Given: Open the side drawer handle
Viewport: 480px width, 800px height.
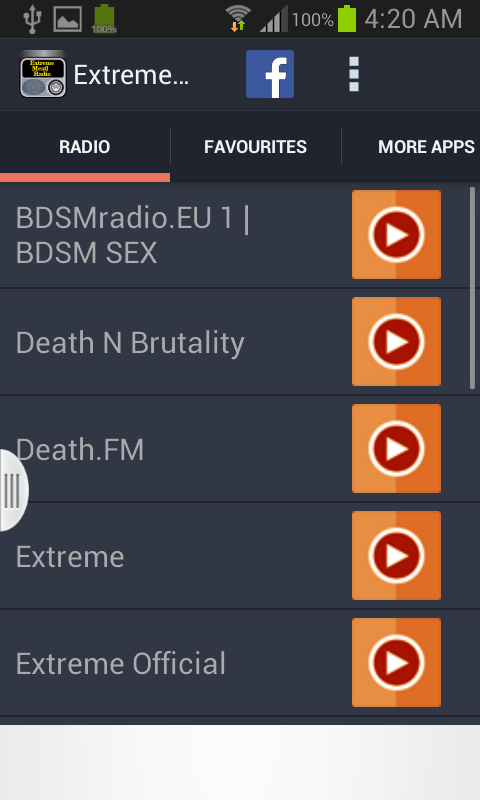Looking at the screenshot, I should tap(13, 491).
